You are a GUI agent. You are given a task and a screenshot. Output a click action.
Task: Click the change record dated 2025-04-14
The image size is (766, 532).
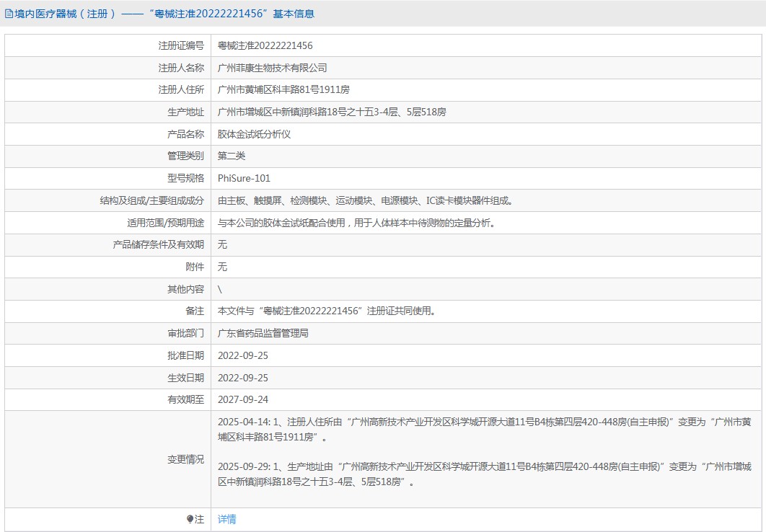point(484,430)
